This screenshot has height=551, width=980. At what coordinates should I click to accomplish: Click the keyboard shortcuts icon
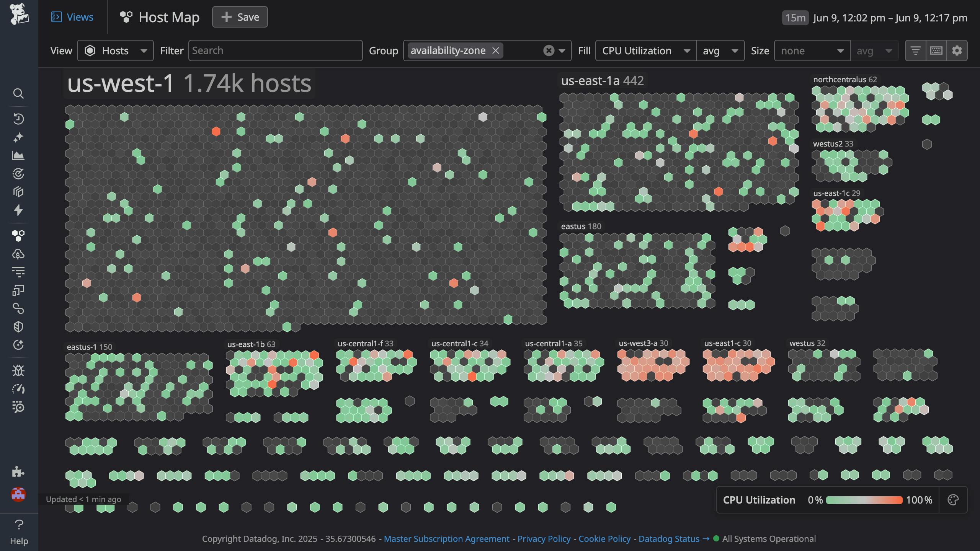(x=936, y=51)
